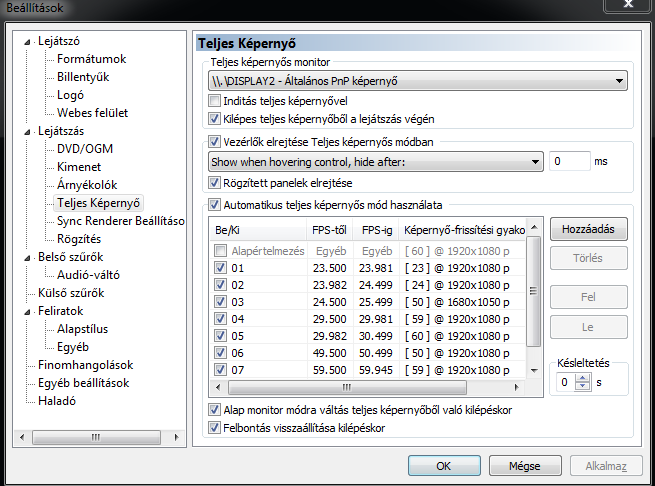Click the hide-after ms input field
The height and width of the screenshot is (486, 655).
click(x=569, y=161)
